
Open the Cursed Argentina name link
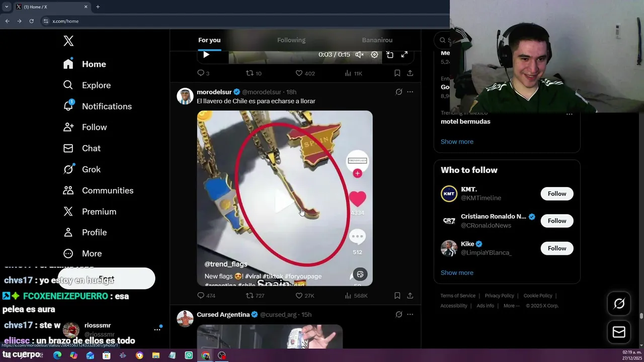click(223, 315)
